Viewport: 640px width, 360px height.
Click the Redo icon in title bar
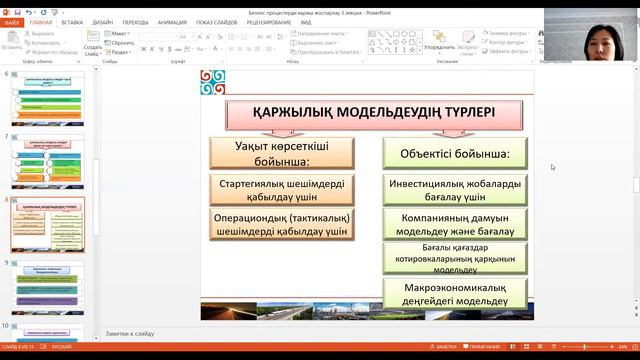coord(43,13)
